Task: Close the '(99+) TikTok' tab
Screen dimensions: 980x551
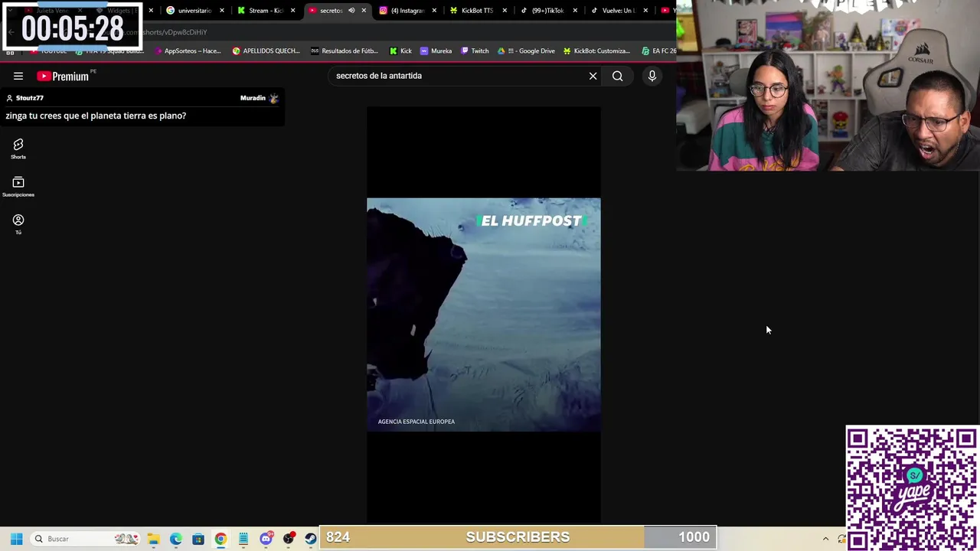Action: [x=575, y=11]
